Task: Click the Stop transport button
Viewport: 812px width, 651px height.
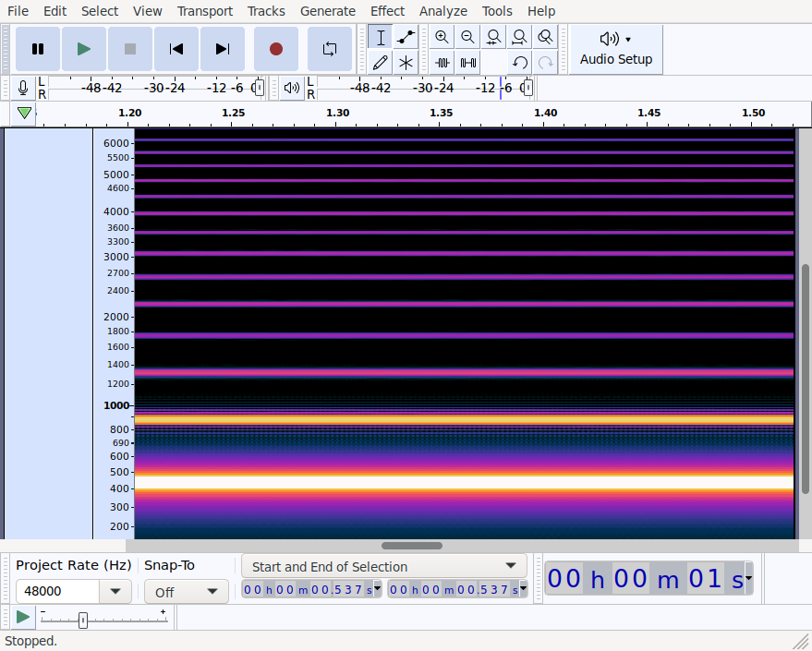Action: (130, 49)
